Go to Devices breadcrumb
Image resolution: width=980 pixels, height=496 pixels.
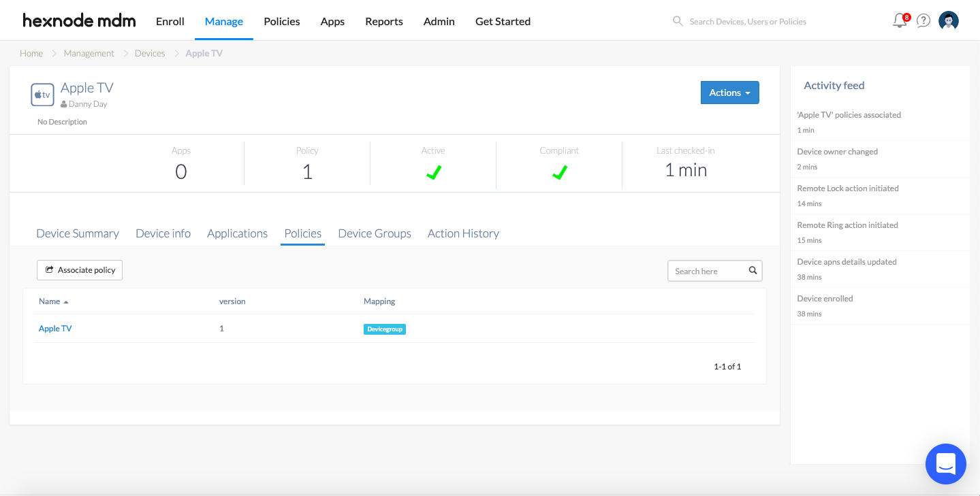click(x=150, y=53)
